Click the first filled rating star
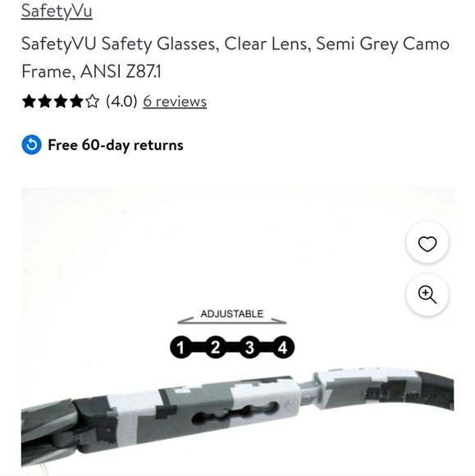The height and width of the screenshot is (476, 475). [x=30, y=102]
